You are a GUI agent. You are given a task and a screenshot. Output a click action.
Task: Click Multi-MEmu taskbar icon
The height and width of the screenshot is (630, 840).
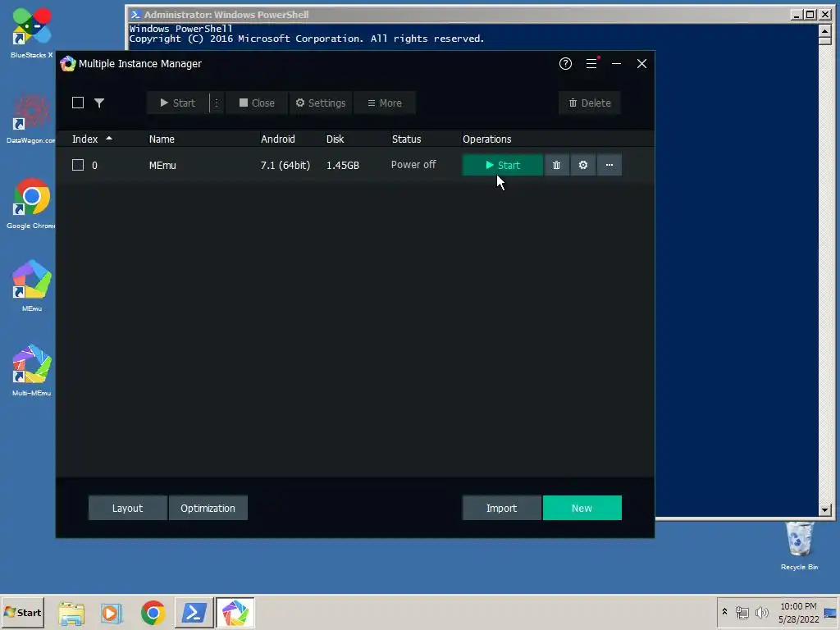235,613
